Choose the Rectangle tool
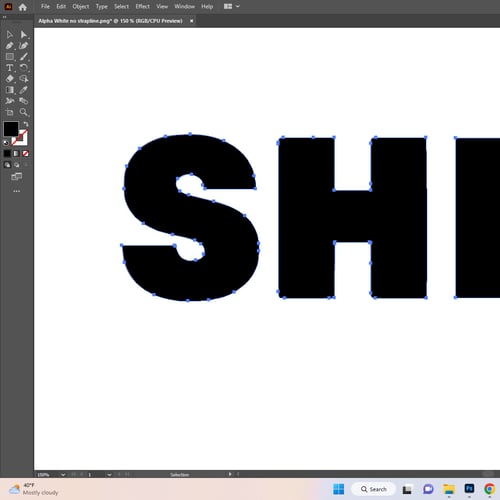 10,57
